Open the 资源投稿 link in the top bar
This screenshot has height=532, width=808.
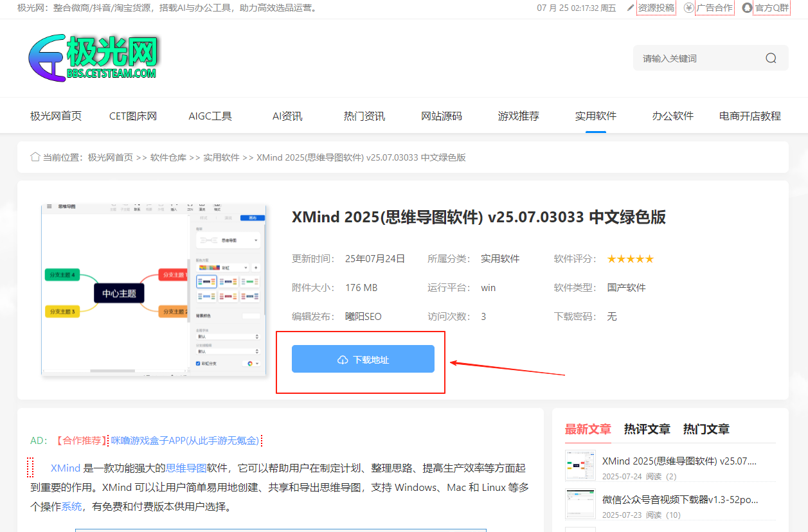click(x=656, y=8)
